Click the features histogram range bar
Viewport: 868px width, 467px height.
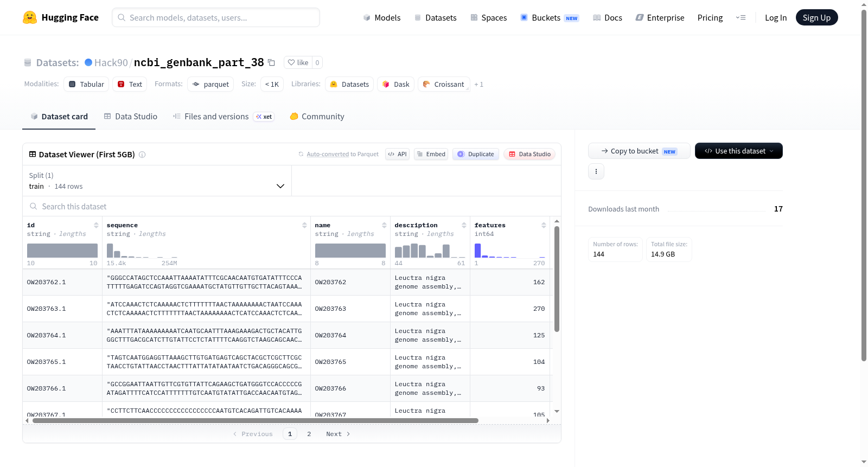coord(510,251)
